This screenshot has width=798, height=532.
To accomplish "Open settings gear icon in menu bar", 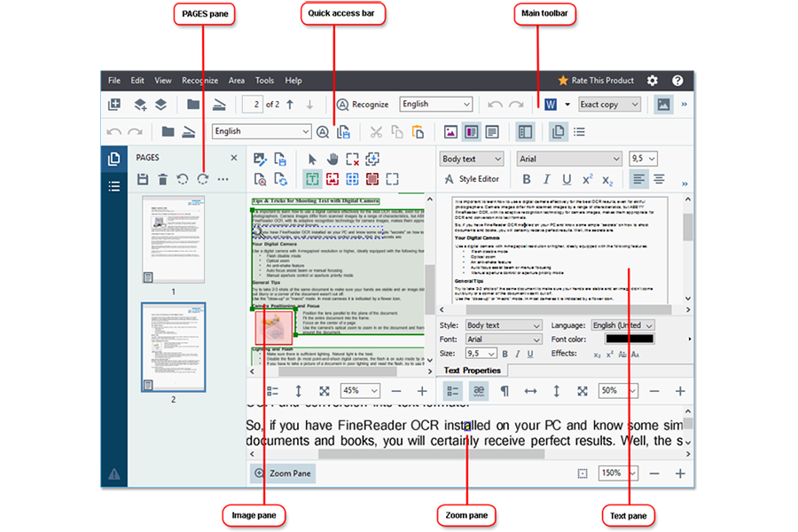I will 653,81.
